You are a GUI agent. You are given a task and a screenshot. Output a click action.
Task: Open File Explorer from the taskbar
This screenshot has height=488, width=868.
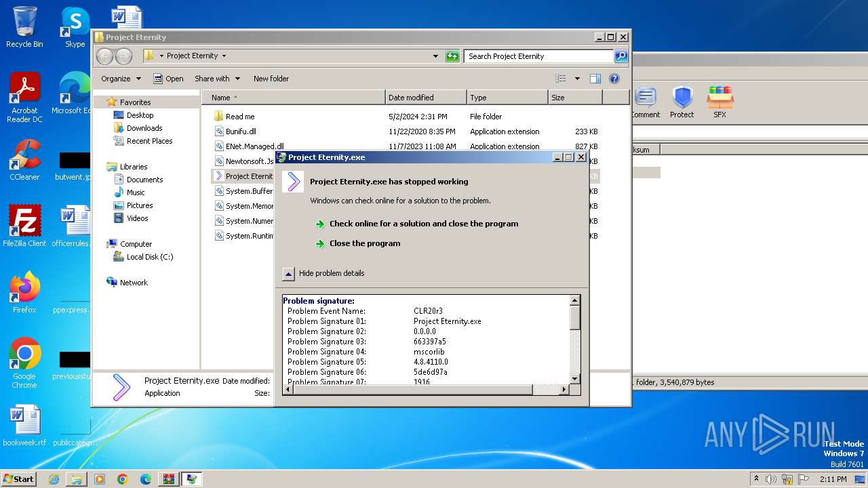click(77, 479)
